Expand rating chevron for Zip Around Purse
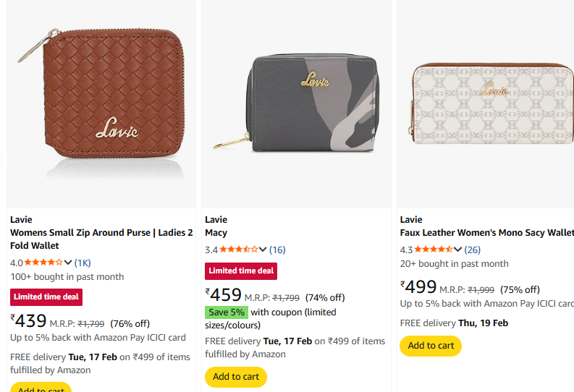574x392 pixels. pos(68,263)
